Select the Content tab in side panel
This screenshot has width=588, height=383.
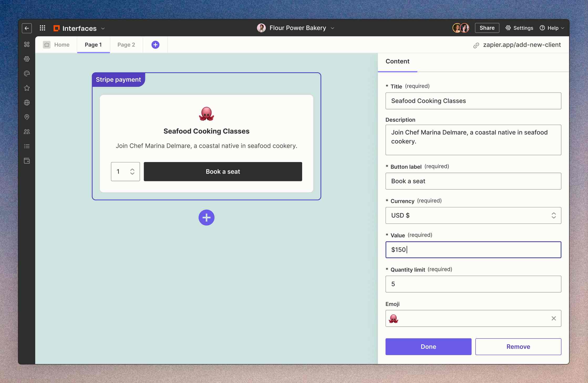(397, 61)
